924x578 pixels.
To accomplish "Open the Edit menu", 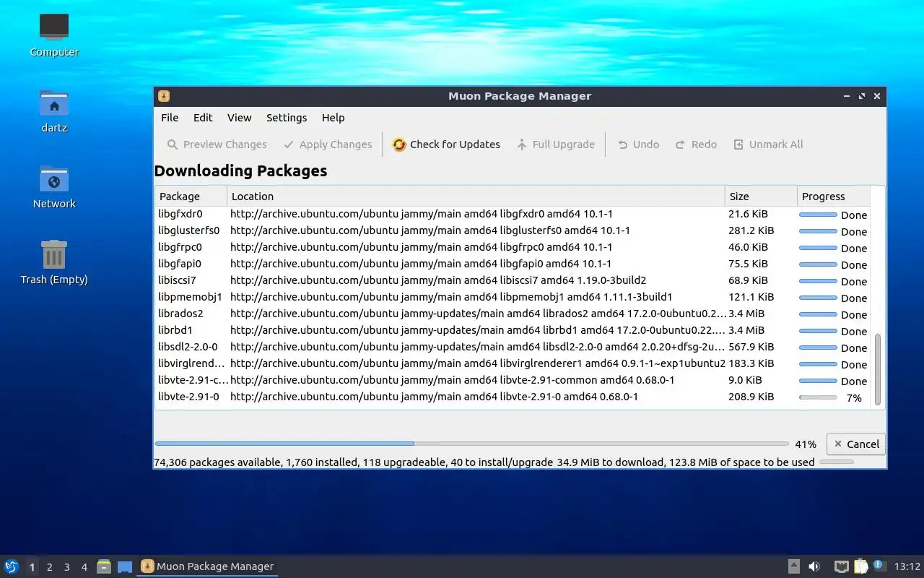I will 203,118.
